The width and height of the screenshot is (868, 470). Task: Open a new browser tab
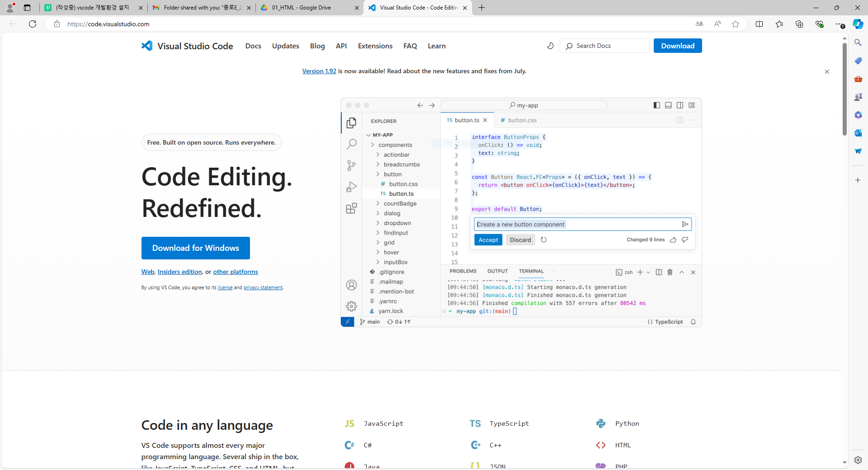click(x=482, y=8)
